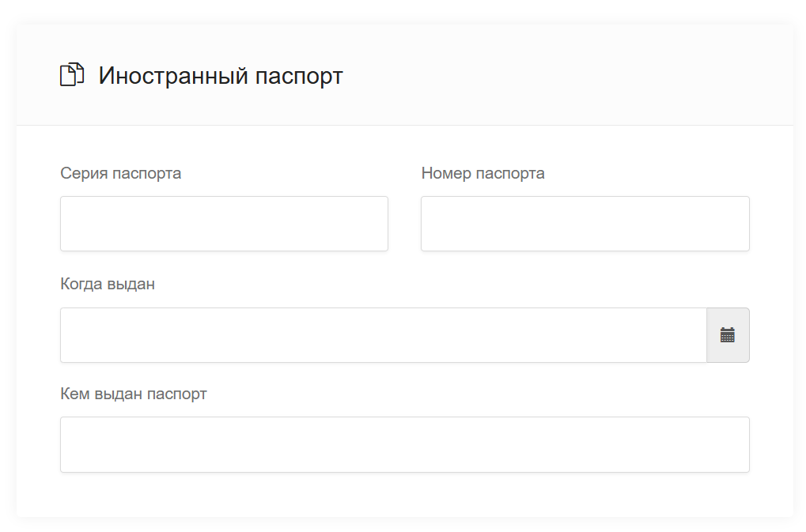806x532 pixels.
Task: Activate the issuing authority input
Action: point(404,444)
